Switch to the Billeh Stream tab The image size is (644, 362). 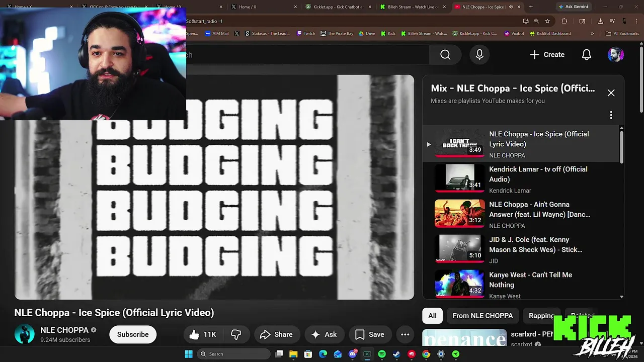coord(412,7)
